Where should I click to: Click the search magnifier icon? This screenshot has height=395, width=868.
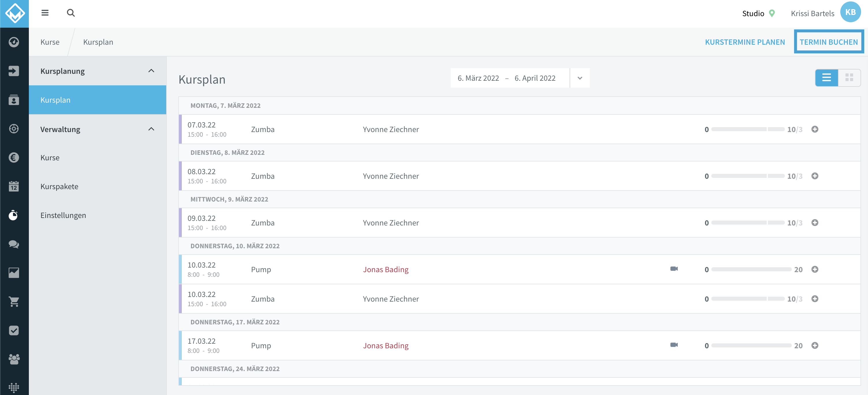(x=71, y=13)
